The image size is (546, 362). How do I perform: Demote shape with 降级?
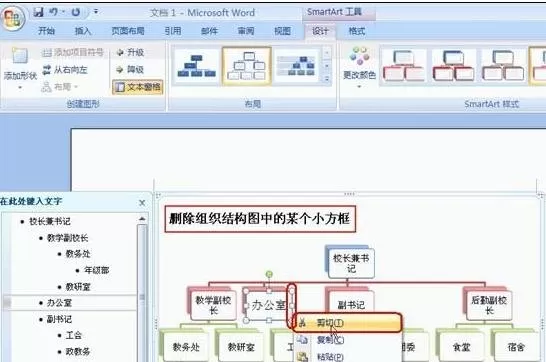tap(130, 70)
